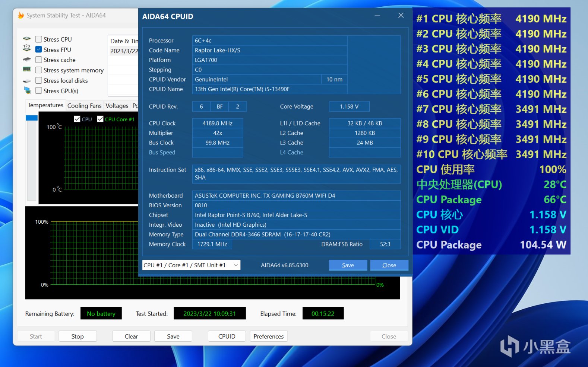Open the CPU #1 / Core #1 selector dropdown
This screenshot has height=367, width=588.
(x=192, y=265)
